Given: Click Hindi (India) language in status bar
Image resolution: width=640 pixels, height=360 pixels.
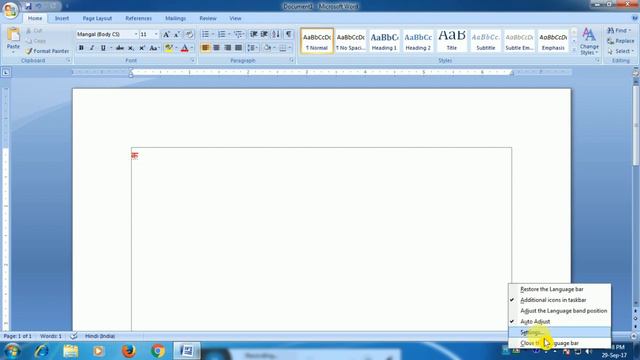Looking at the screenshot, I should click(x=100, y=336).
